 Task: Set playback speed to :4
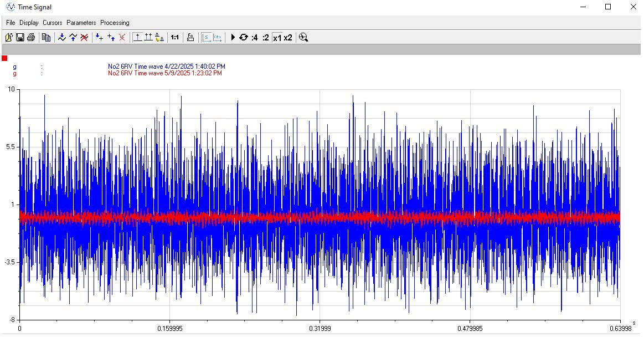click(x=255, y=37)
